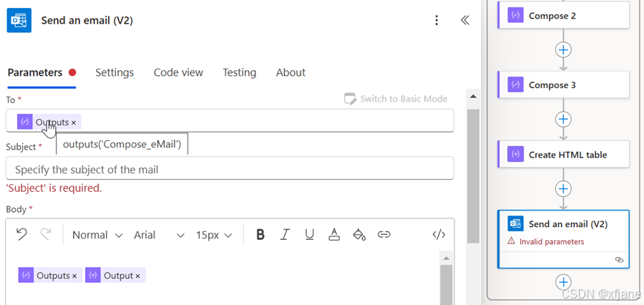Remove the Output token in Body

(138, 276)
